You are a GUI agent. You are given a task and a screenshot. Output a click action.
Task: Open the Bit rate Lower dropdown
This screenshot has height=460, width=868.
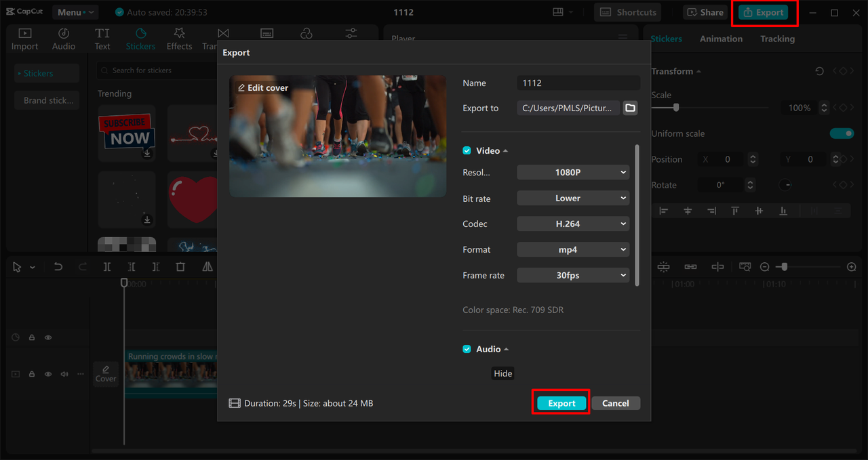(573, 198)
